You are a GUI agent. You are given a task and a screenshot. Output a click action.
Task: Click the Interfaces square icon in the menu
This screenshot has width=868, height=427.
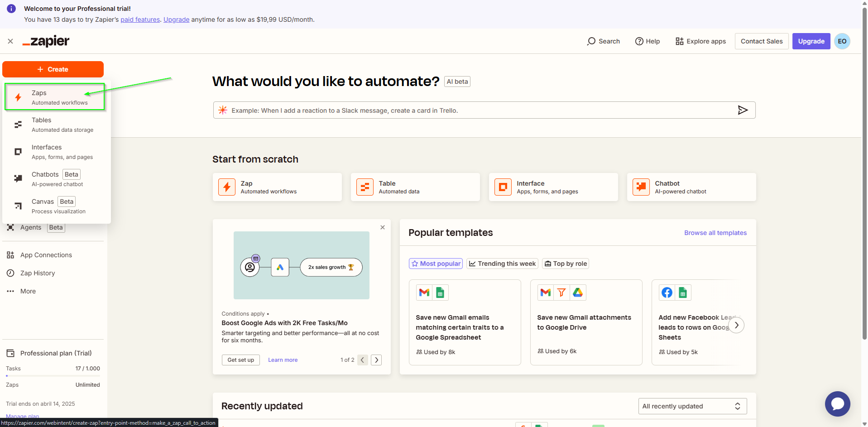click(18, 152)
